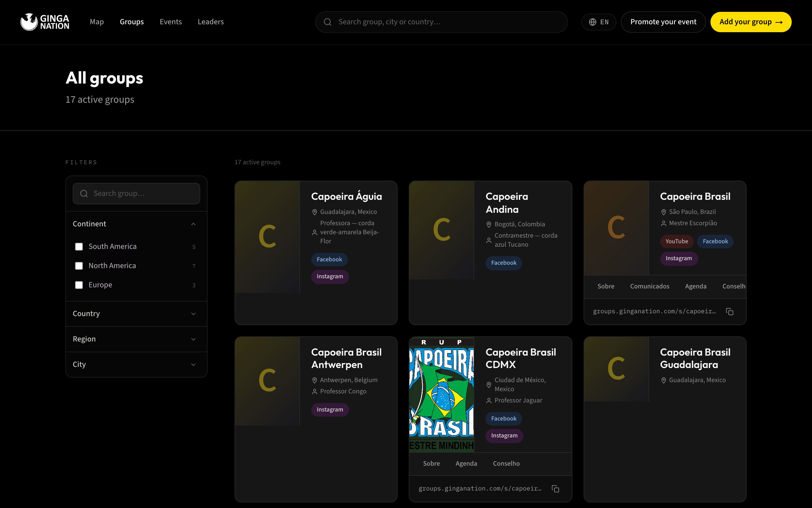Open Sobre tab on Capoeira Brasil card
The image size is (812, 508).
pyautogui.click(x=606, y=286)
